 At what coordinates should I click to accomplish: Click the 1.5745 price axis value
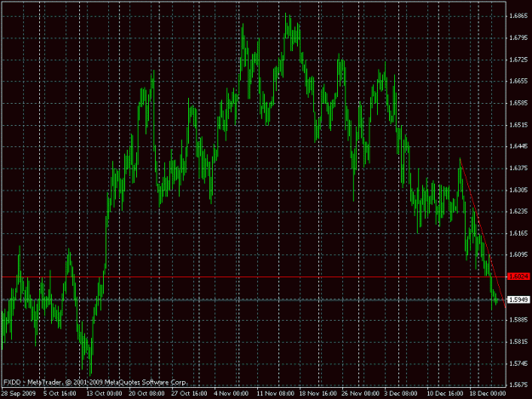tap(518, 364)
